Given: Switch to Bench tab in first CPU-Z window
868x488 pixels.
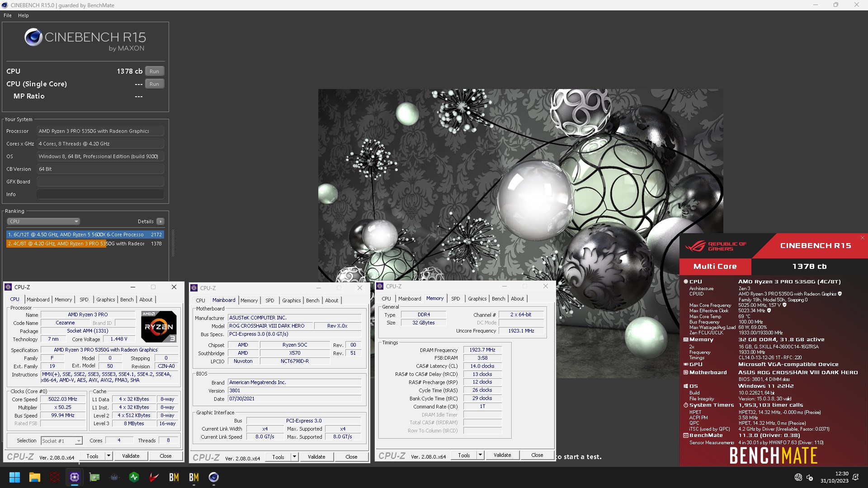Looking at the screenshot, I should click(127, 300).
